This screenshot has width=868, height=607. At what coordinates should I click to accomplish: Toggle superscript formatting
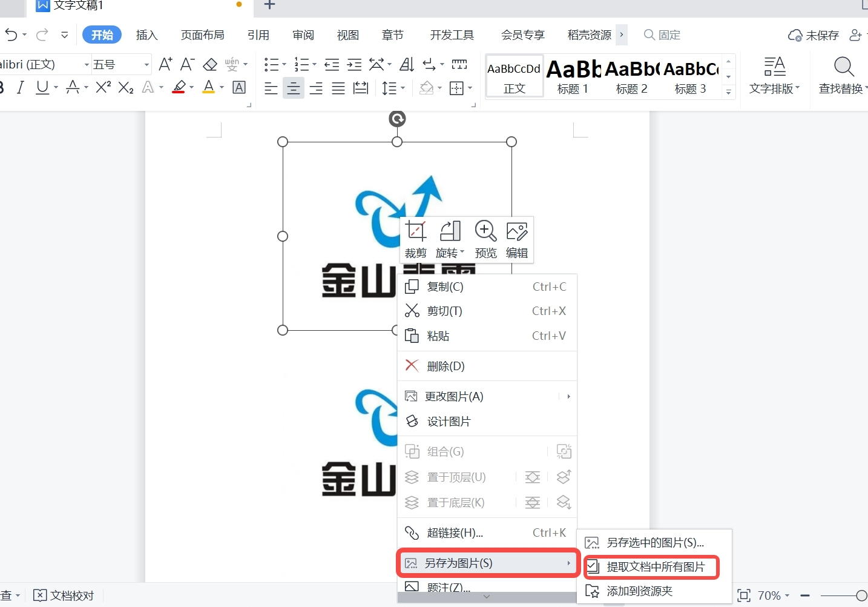point(104,88)
